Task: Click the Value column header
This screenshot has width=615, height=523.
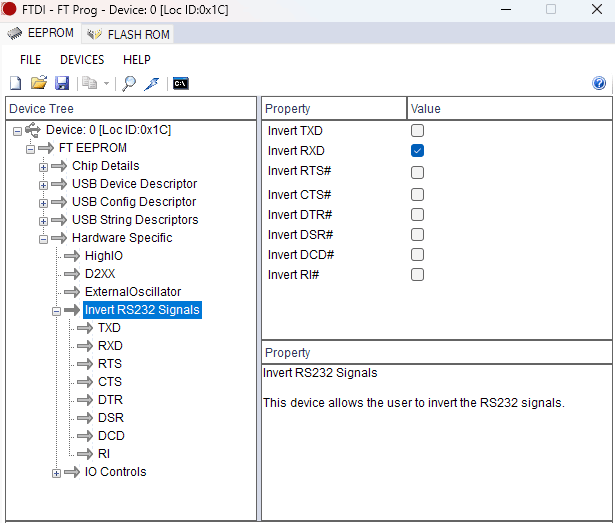Action: pos(509,109)
